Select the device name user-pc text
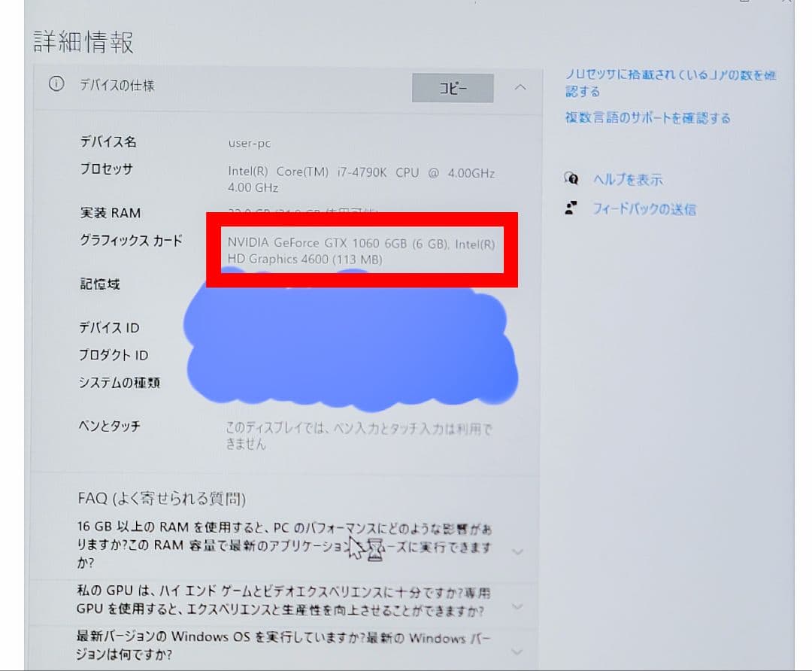 point(248,141)
